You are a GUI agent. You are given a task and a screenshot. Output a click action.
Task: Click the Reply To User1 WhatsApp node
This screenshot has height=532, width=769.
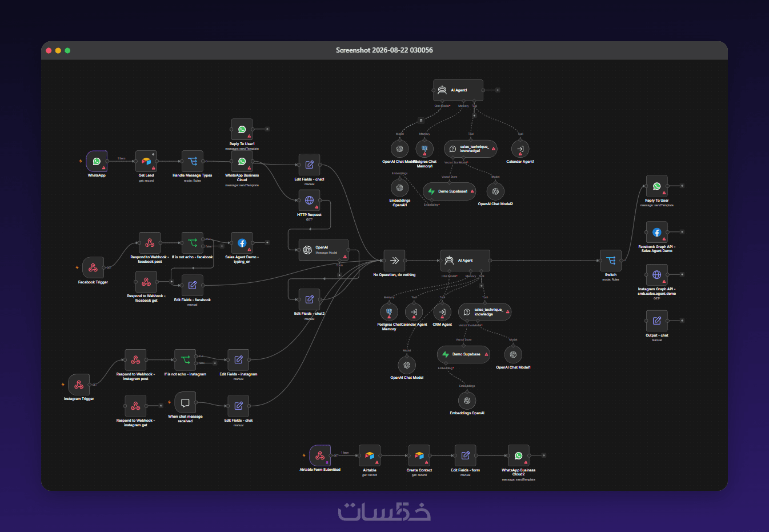[x=242, y=130]
